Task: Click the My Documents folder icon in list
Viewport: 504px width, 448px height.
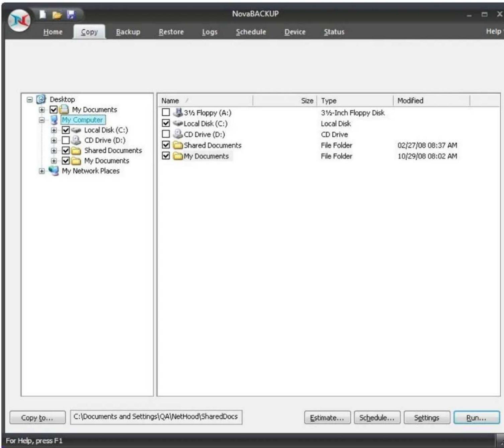Action: click(x=178, y=156)
